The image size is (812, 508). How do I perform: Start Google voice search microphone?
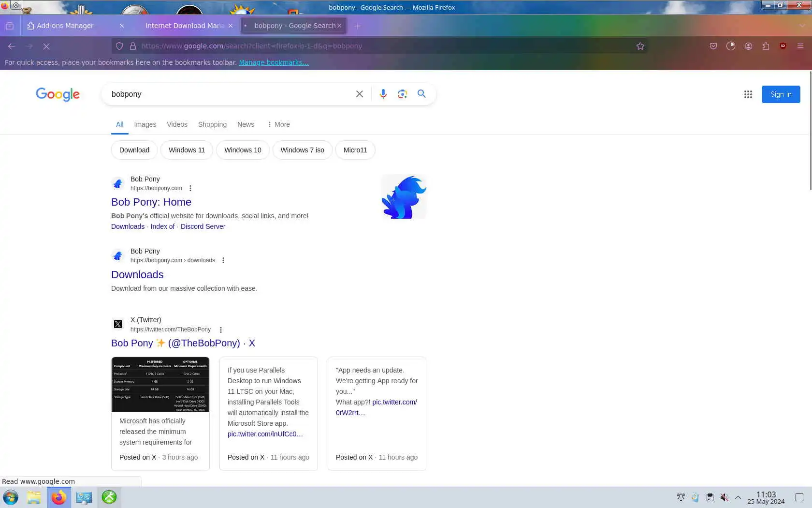click(383, 94)
